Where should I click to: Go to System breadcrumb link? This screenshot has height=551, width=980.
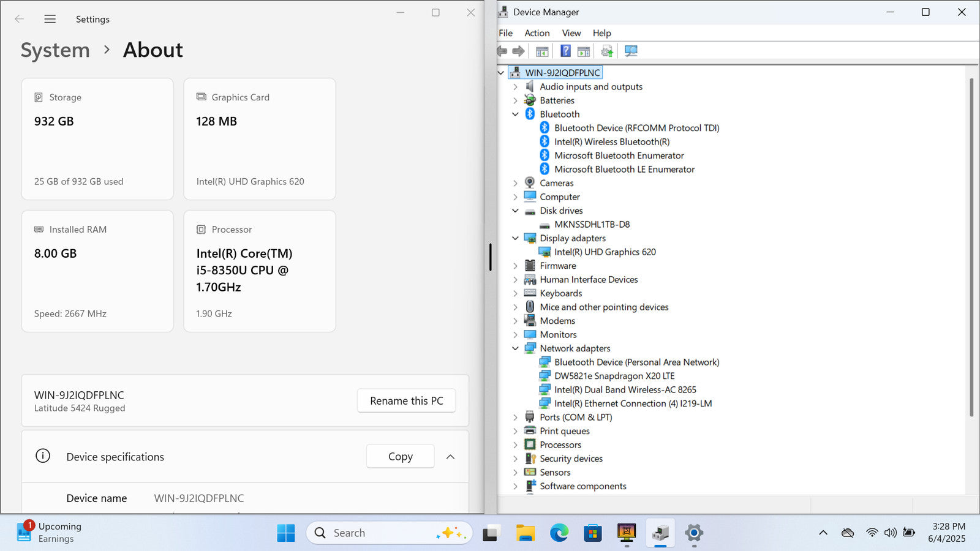click(55, 50)
